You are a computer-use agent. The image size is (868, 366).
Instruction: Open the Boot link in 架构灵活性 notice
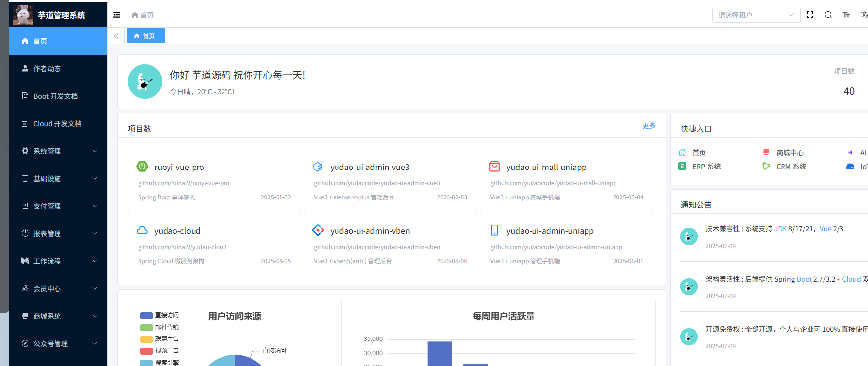pos(804,279)
